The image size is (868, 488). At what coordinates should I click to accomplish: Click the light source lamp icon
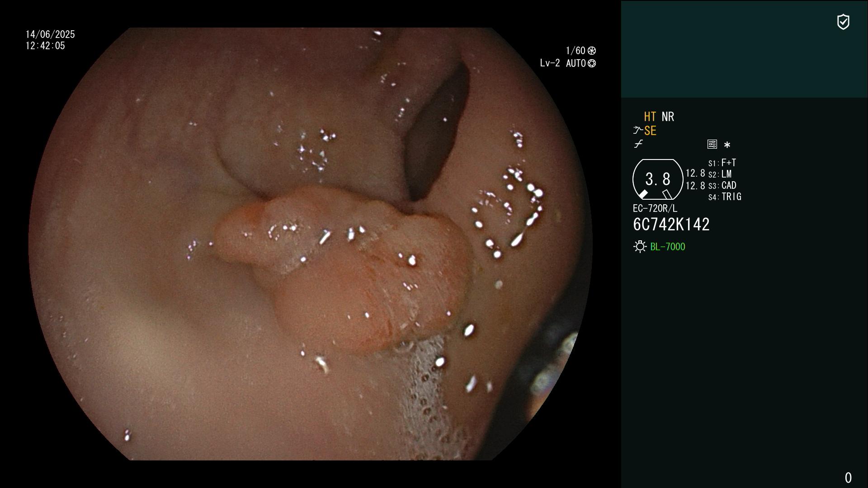pyautogui.click(x=640, y=246)
